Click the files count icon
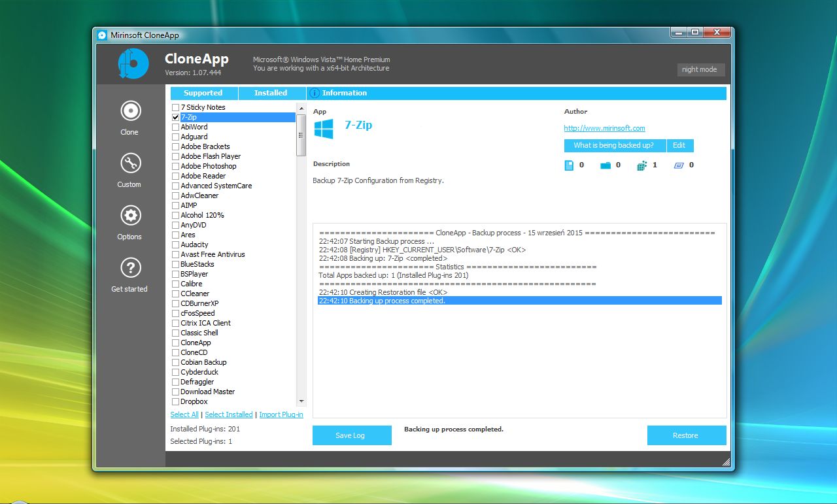 pyautogui.click(x=569, y=165)
